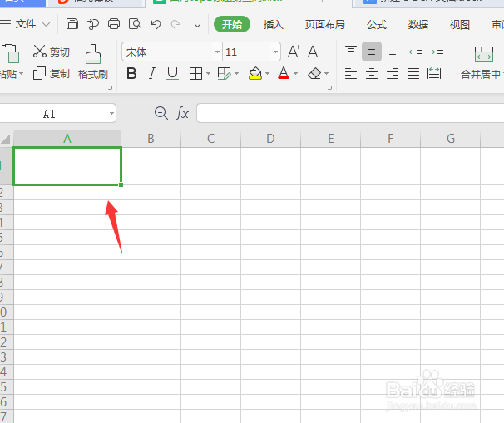The height and width of the screenshot is (423, 504).
Task: Toggle underline formatting
Action: point(173,74)
